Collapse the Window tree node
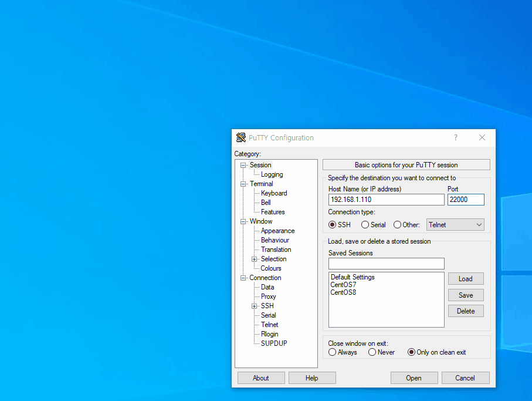The image size is (532, 401). click(243, 222)
